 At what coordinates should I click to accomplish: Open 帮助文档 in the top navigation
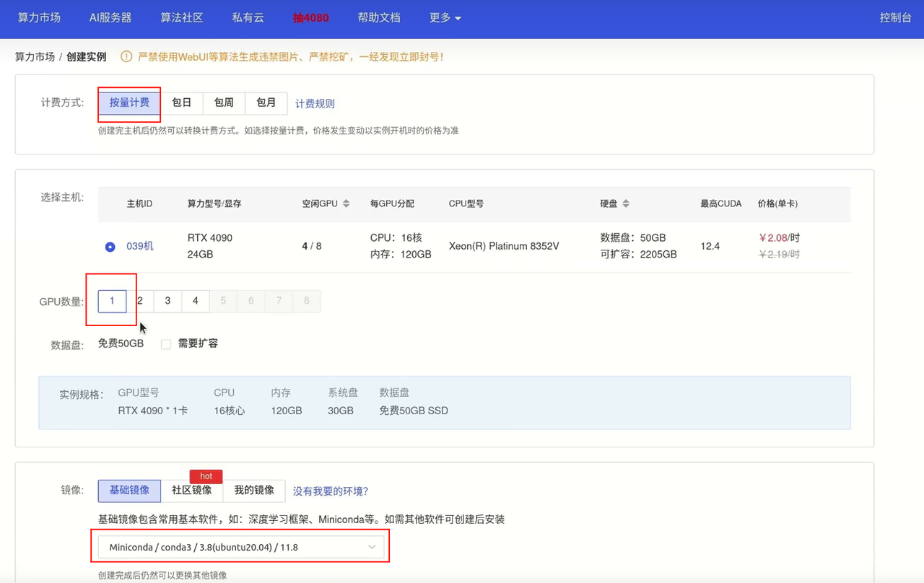click(x=379, y=17)
